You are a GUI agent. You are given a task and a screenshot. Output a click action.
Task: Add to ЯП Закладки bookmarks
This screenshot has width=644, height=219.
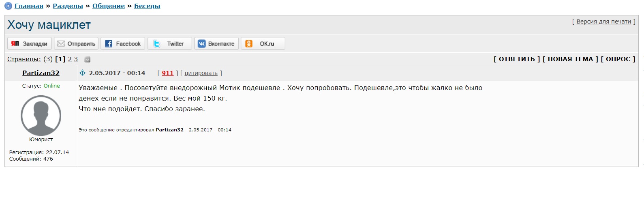pyautogui.click(x=30, y=43)
